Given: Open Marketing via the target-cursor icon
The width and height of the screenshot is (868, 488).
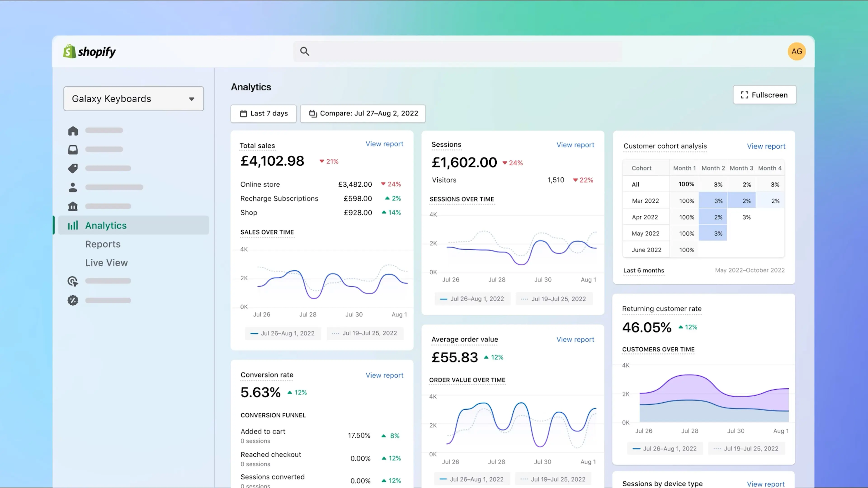Looking at the screenshot, I should pyautogui.click(x=73, y=281).
